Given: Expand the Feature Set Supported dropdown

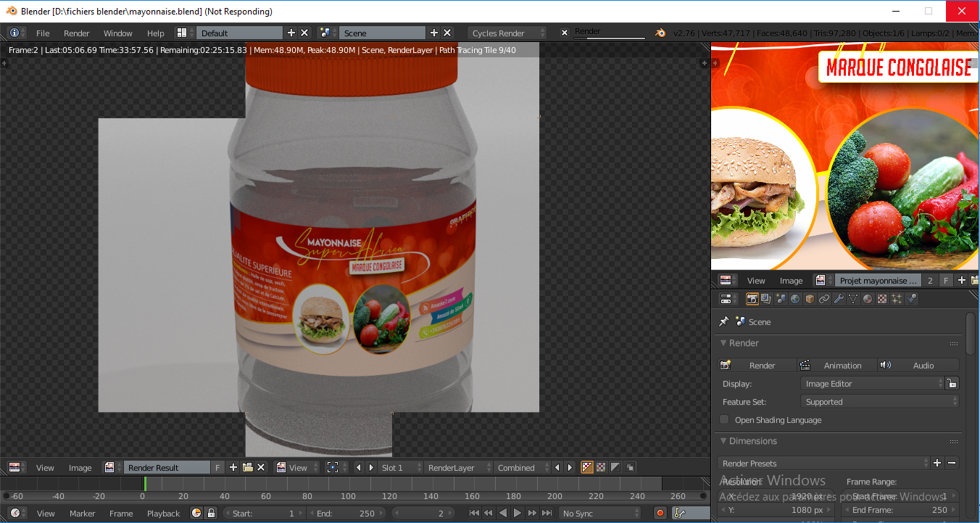Looking at the screenshot, I should pos(880,402).
